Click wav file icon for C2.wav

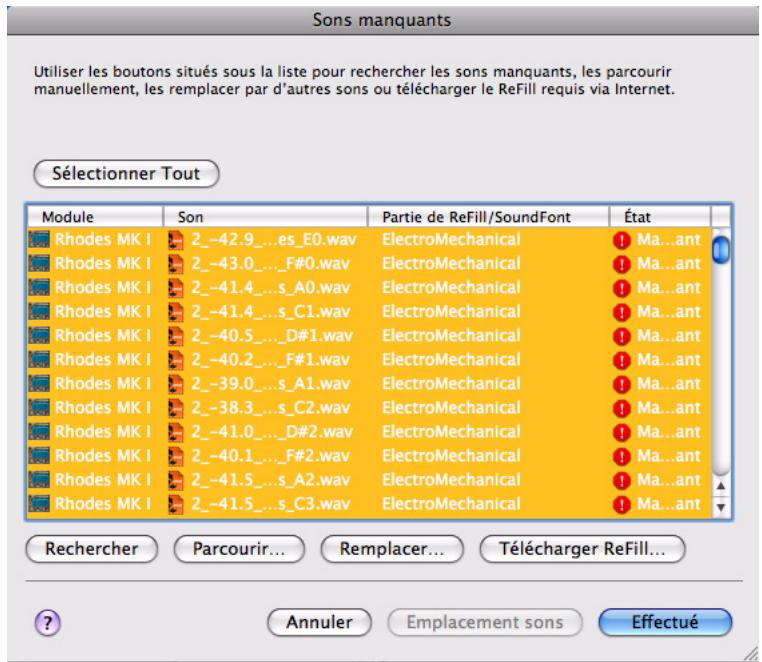click(x=176, y=408)
